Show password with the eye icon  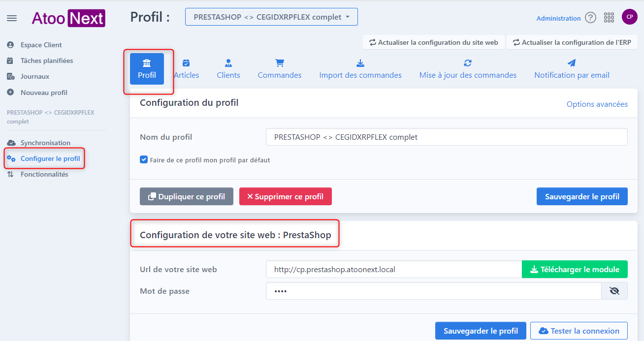(614, 291)
